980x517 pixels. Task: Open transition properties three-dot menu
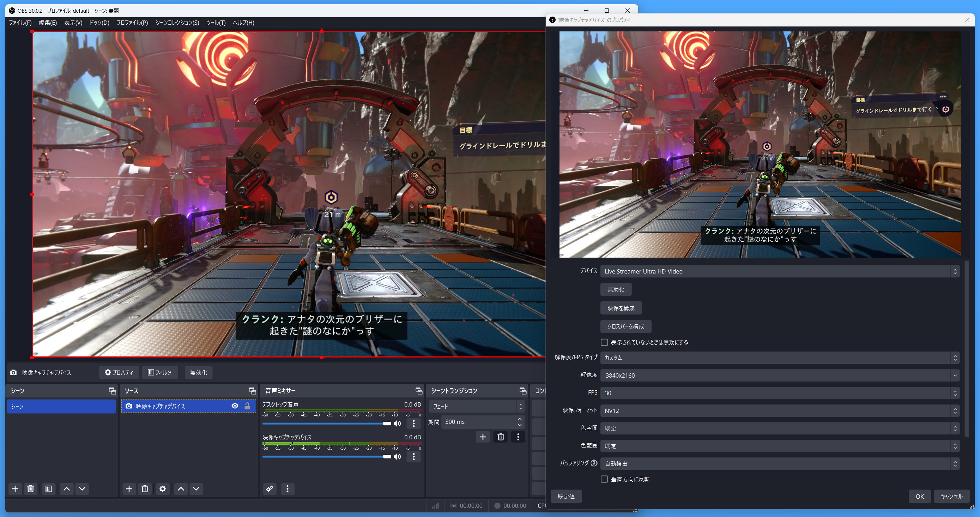[518, 437]
